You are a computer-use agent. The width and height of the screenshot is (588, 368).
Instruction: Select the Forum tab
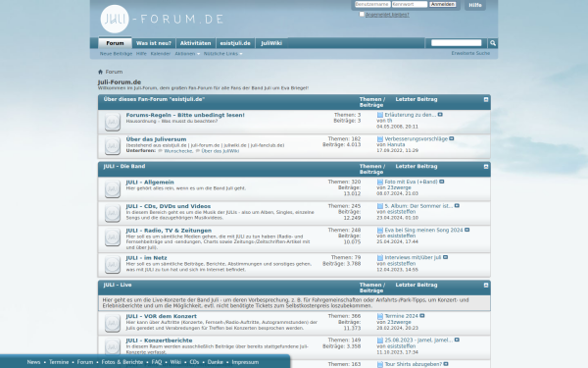click(115, 43)
